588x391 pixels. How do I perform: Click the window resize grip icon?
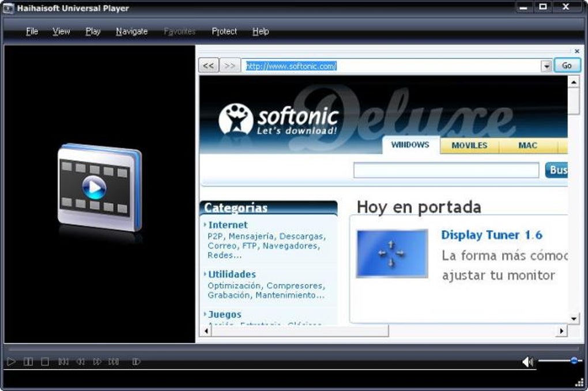[579, 382]
